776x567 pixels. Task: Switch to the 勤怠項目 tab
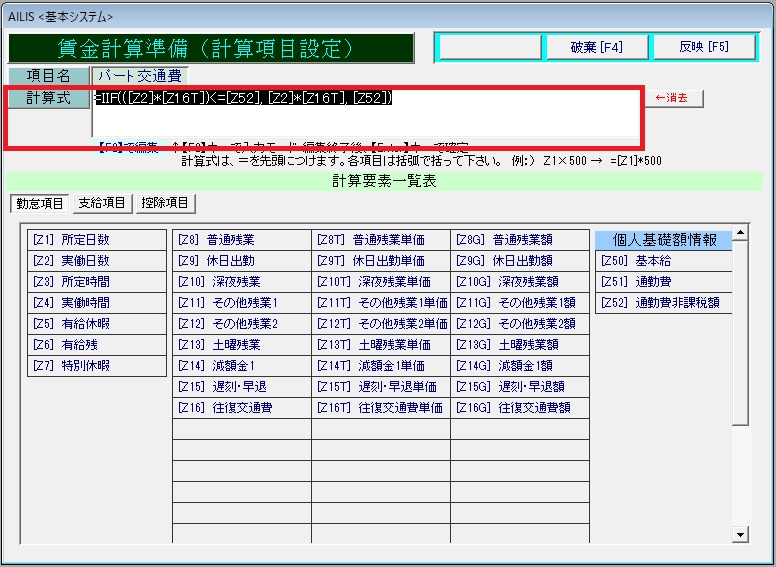point(39,204)
